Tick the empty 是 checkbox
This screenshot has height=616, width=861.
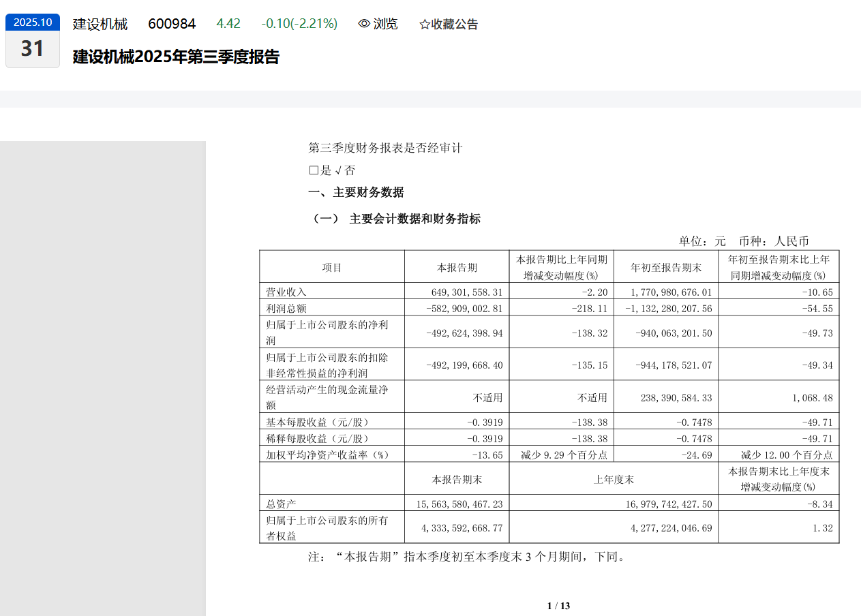tap(314, 170)
